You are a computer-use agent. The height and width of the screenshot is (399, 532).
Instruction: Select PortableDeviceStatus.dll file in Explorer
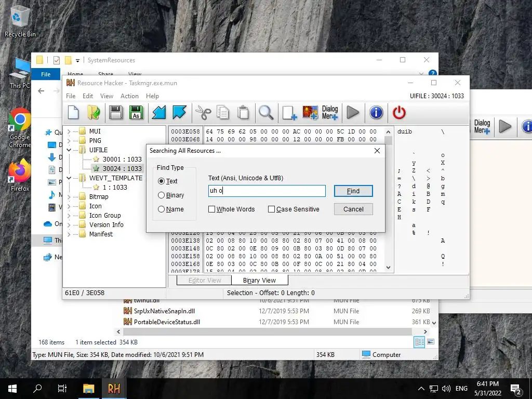(x=167, y=322)
